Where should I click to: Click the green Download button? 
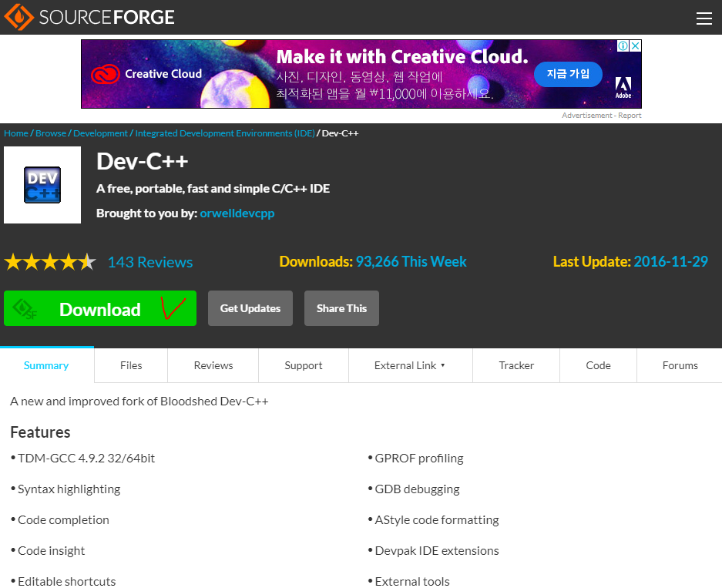click(100, 308)
